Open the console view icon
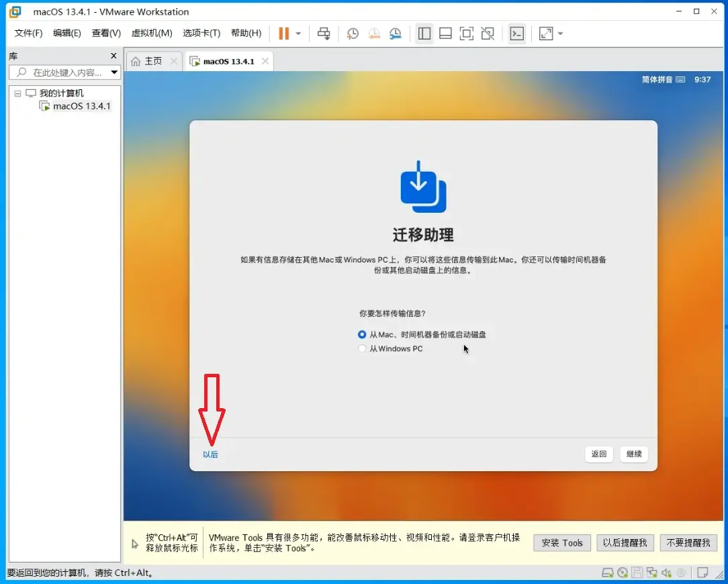Image resolution: width=728 pixels, height=584 pixels. pyautogui.click(x=516, y=34)
